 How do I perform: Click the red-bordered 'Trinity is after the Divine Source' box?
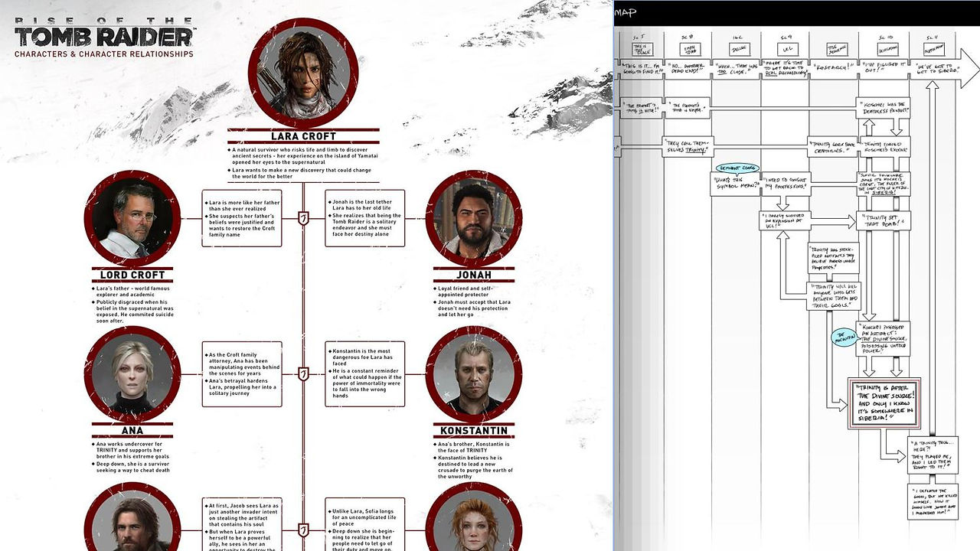[x=884, y=403]
